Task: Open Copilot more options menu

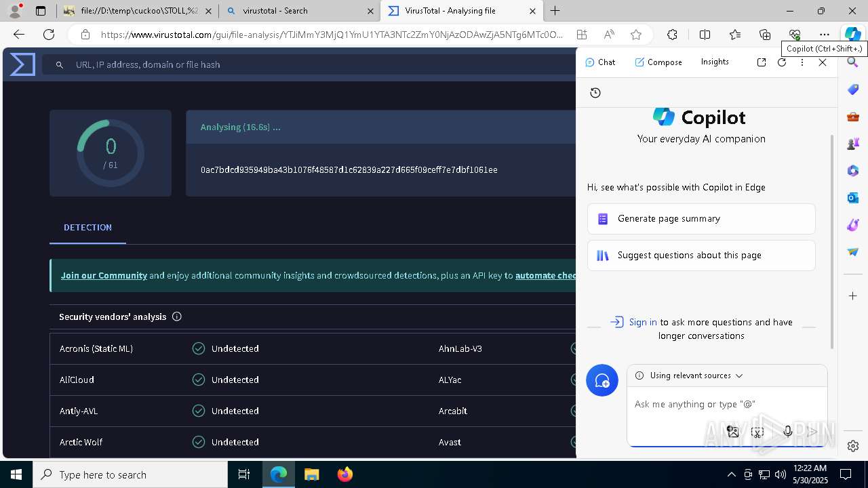Action: click(802, 62)
